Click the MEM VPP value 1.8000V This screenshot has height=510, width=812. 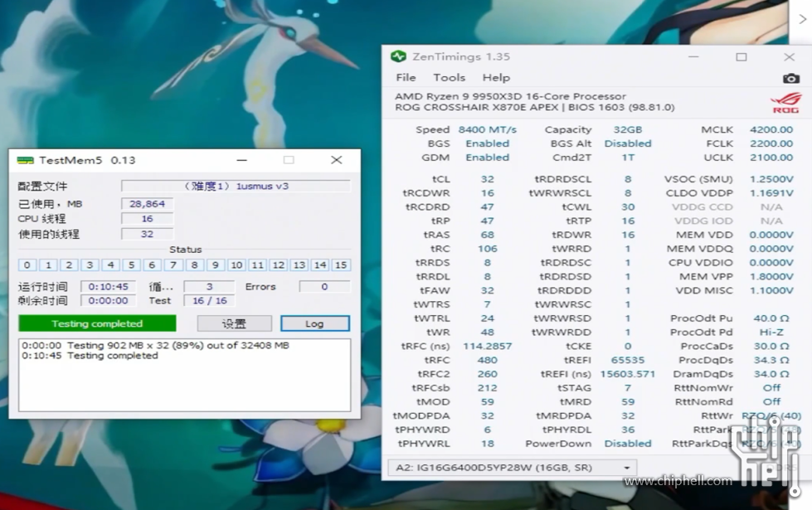point(771,277)
